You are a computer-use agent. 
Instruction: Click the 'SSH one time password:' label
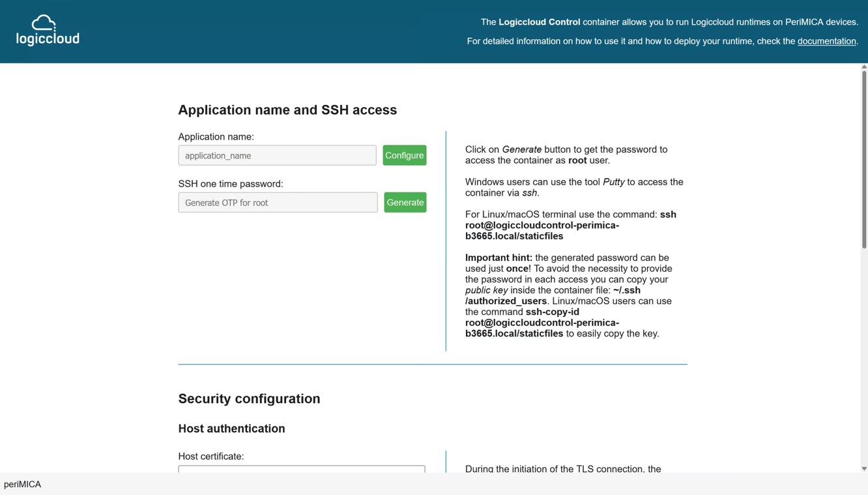[x=230, y=184]
